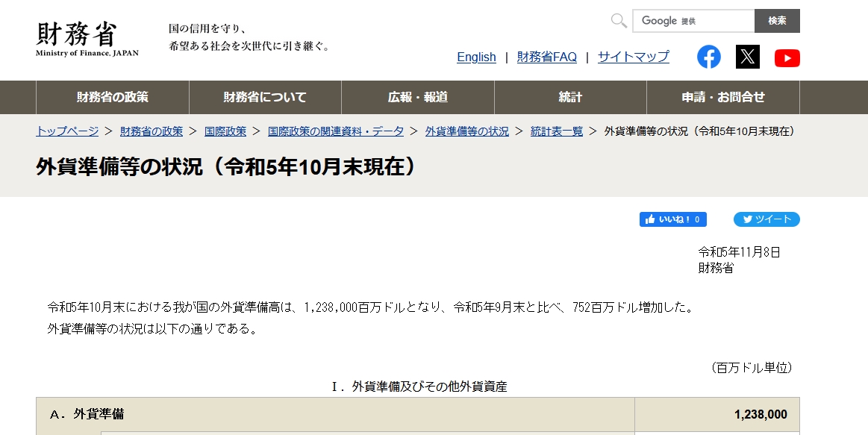
Task: Open the Ministry's Facebook page icon
Action: pyautogui.click(x=709, y=57)
